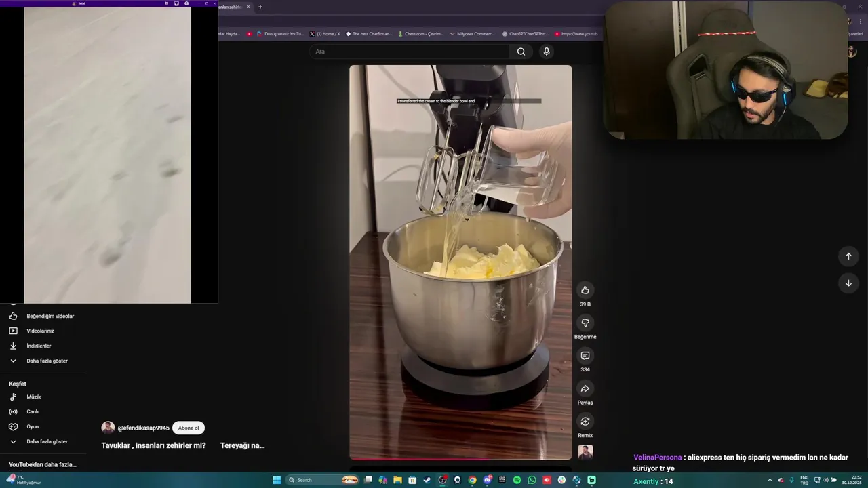Close the current browser tab

248,7
